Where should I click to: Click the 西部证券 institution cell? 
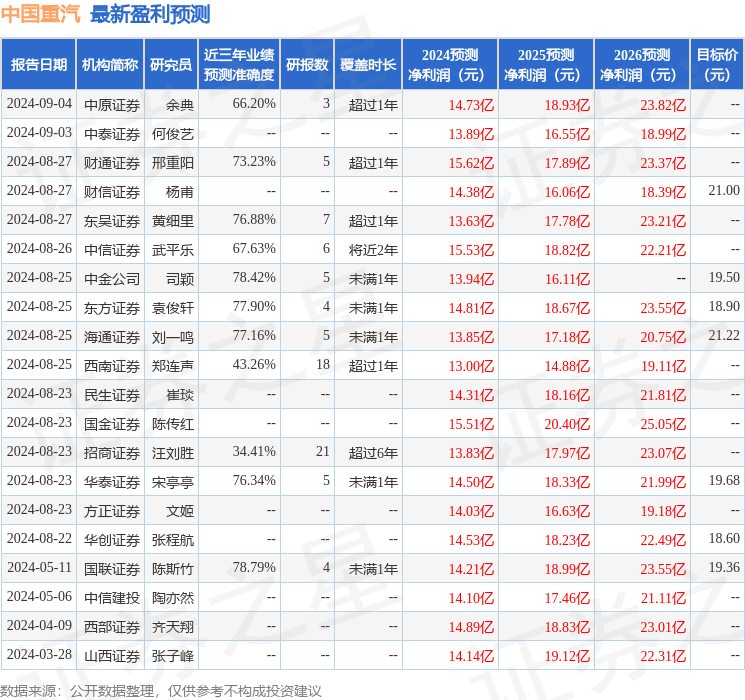112,627
